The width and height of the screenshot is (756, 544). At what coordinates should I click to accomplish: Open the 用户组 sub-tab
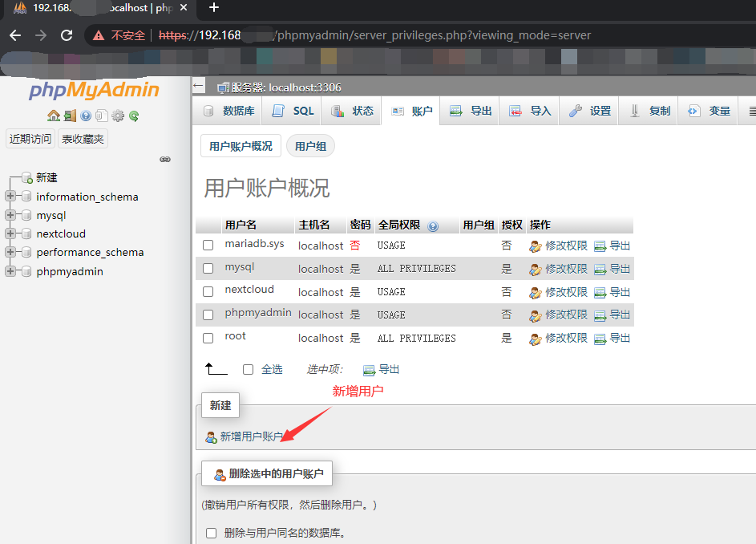[x=310, y=146]
